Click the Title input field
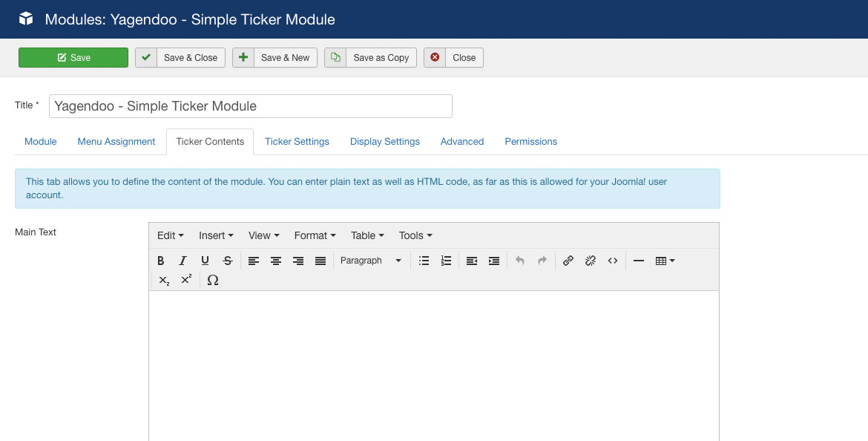The height and width of the screenshot is (441, 868). click(251, 106)
